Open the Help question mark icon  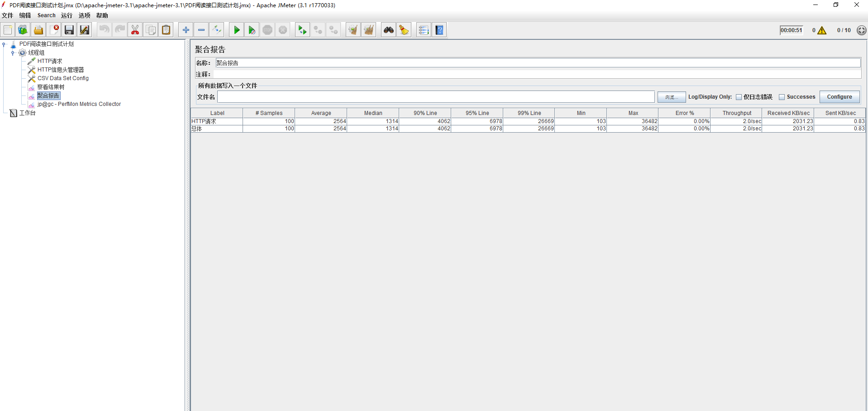point(439,30)
